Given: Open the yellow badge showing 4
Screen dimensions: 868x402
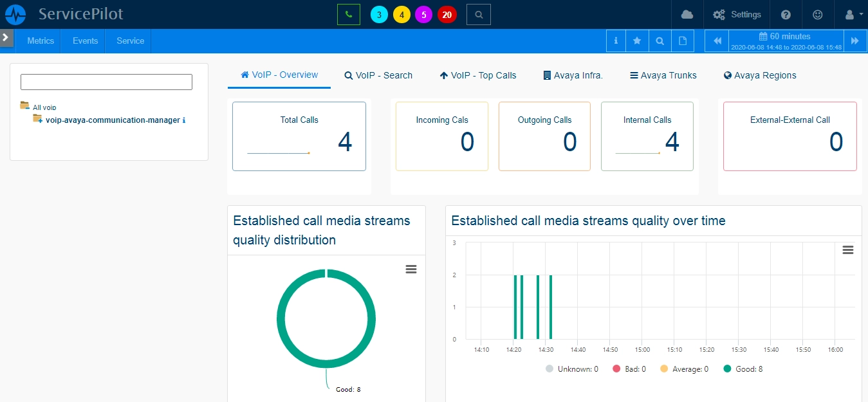Looking at the screenshot, I should click(402, 14).
